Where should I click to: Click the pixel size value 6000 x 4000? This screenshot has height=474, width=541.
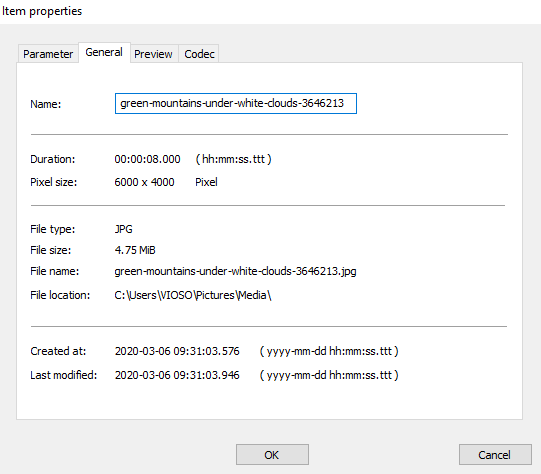(144, 182)
